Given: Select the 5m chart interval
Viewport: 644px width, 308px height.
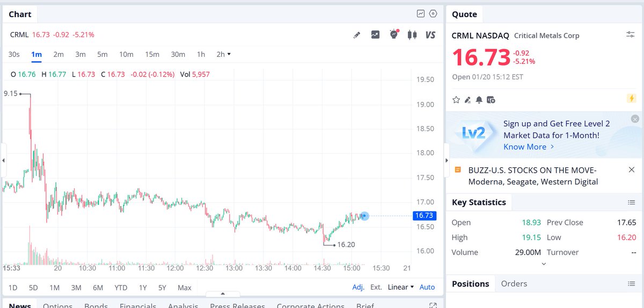Looking at the screenshot, I should coord(103,54).
